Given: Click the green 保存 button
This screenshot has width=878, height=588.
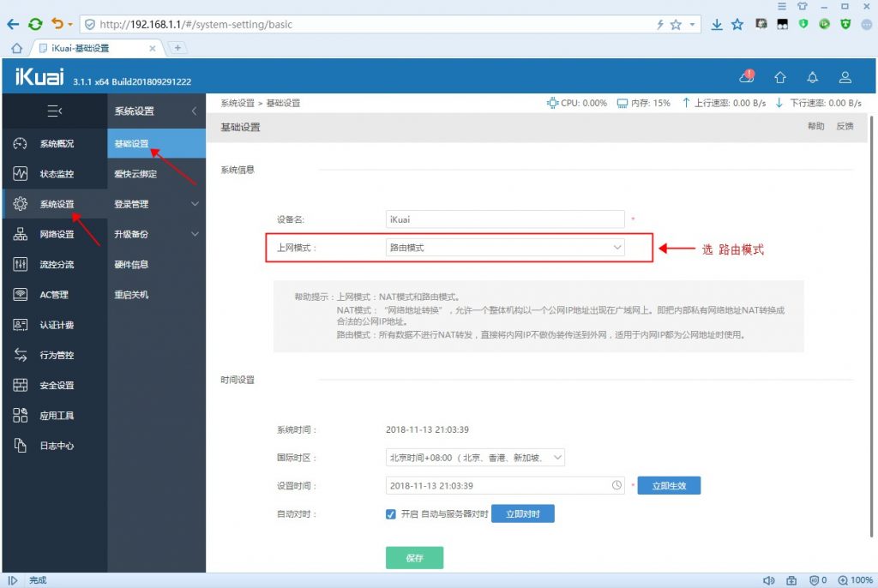Looking at the screenshot, I should 414,558.
